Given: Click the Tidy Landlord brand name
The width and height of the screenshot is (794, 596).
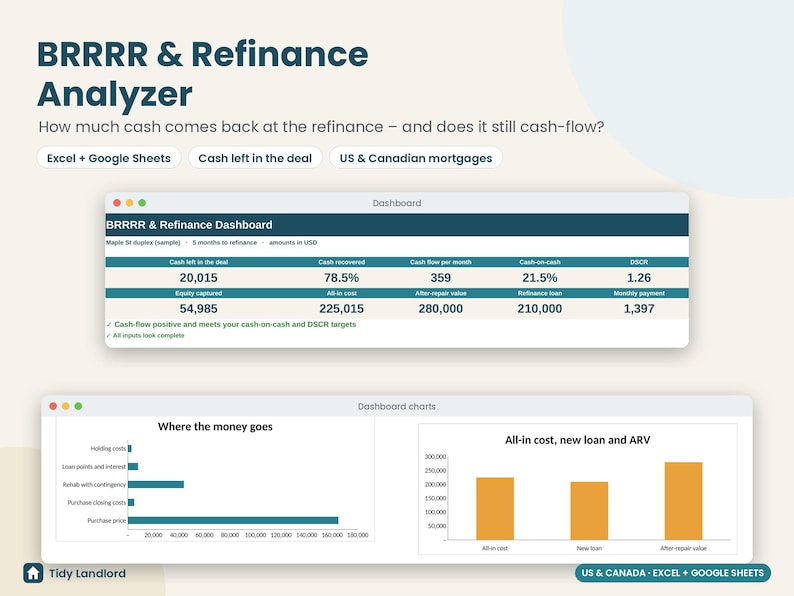Looking at the screenshot, I should pyautogui.click(x=87, y=573).
